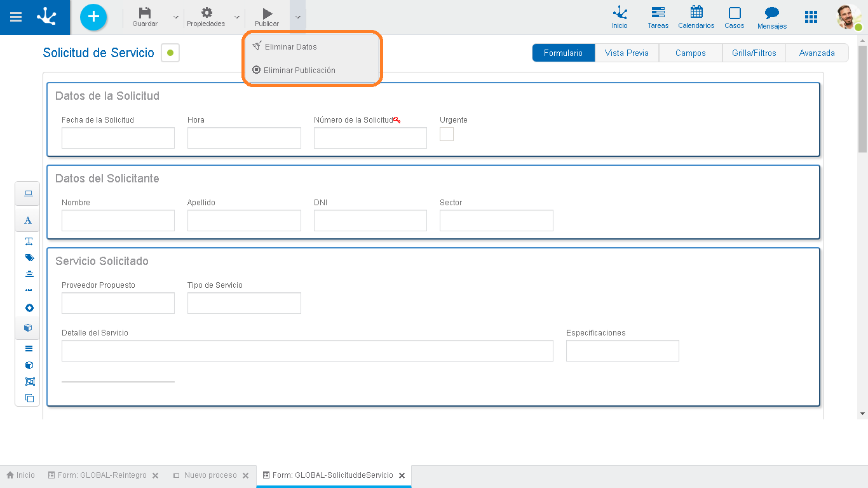This screenshot has width=868, height=488.
Task: Select the Datos de la Solicitud section header
Action: point(107,96)
